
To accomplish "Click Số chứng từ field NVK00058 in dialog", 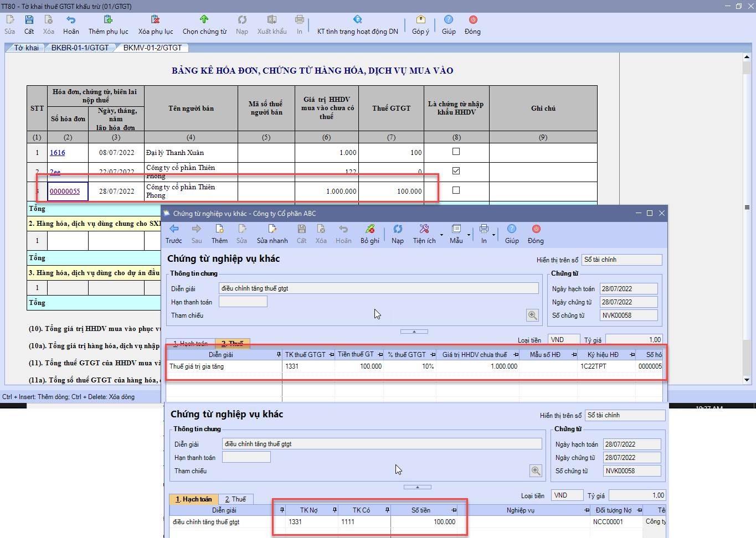I will click(x=629, y=315).
